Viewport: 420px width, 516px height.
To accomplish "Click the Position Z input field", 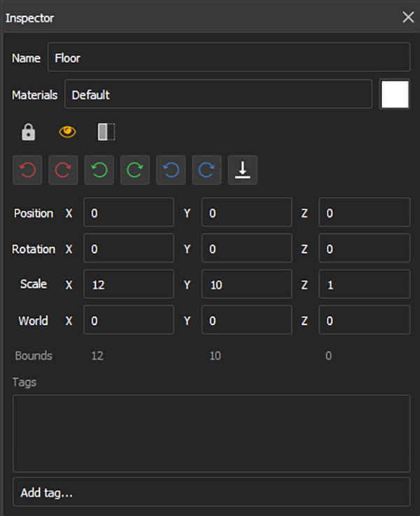I will point(365,212).
